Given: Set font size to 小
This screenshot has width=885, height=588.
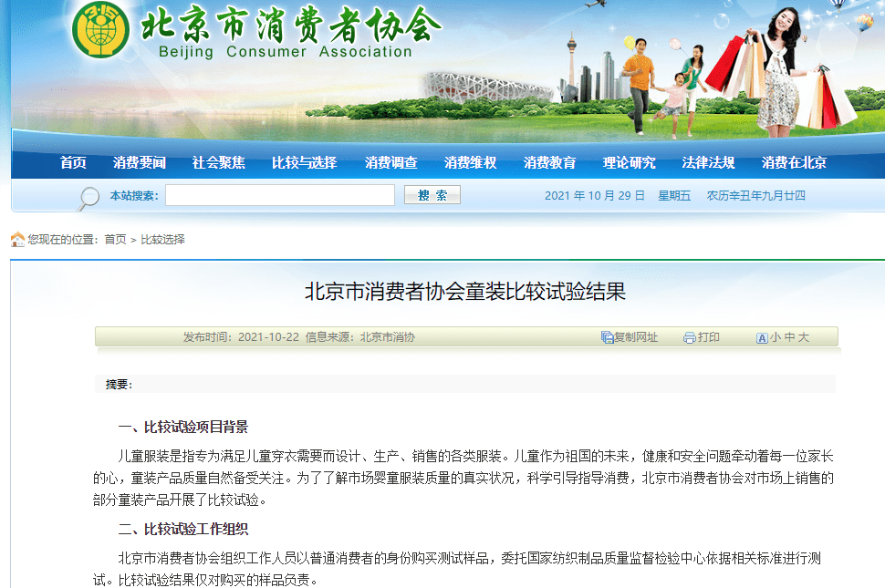Looking at the screenshot, I should pyautogui.click(x=775, y=337).
